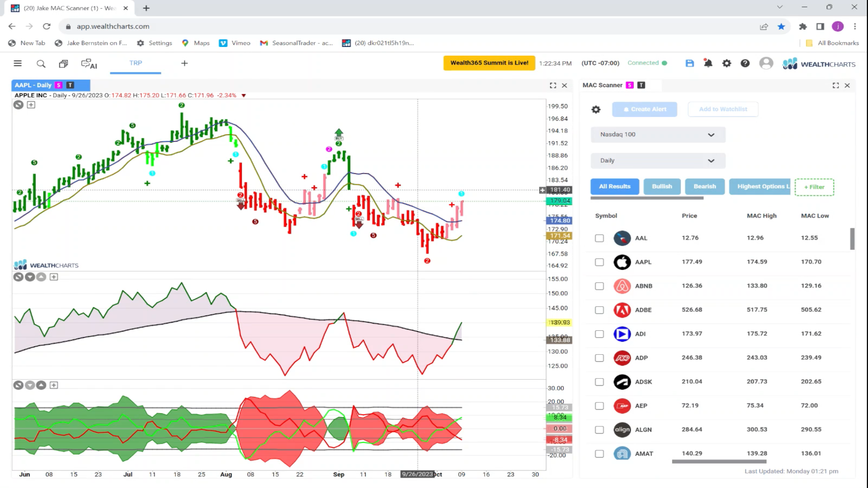Add a new workspace tab
The image size is (868, 488).
(x=184, y=63)
